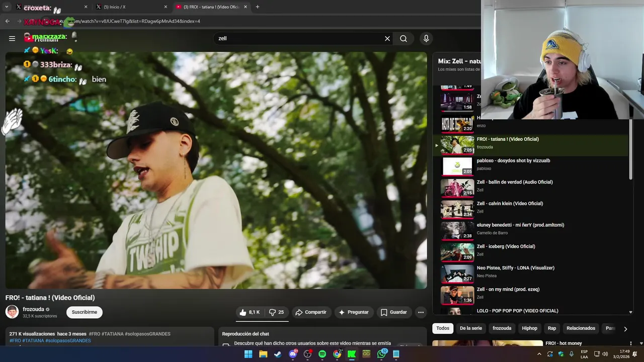Open frozouda channel avatar
This screenshot has width=644, height=362.
tap(12, 312)
